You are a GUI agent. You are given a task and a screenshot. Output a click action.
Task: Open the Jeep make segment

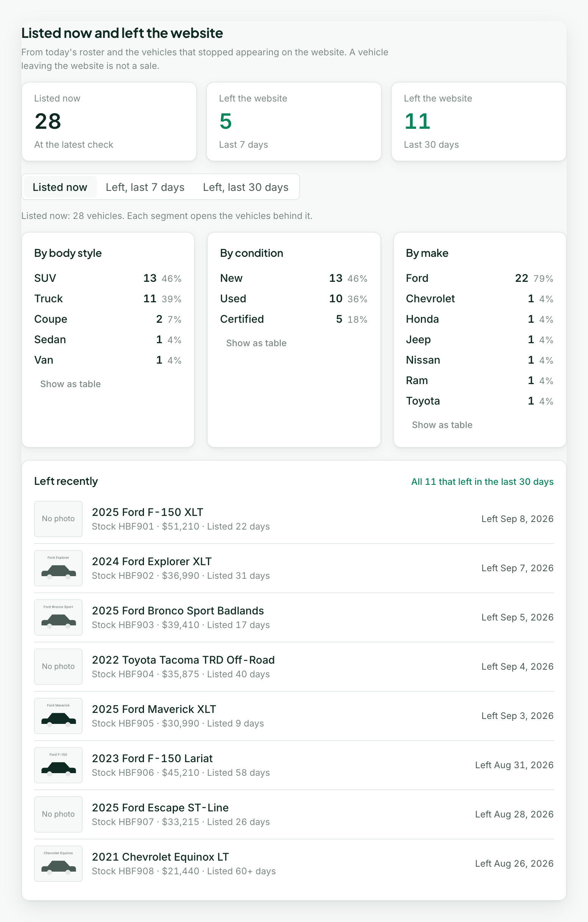tap(480, 340)
